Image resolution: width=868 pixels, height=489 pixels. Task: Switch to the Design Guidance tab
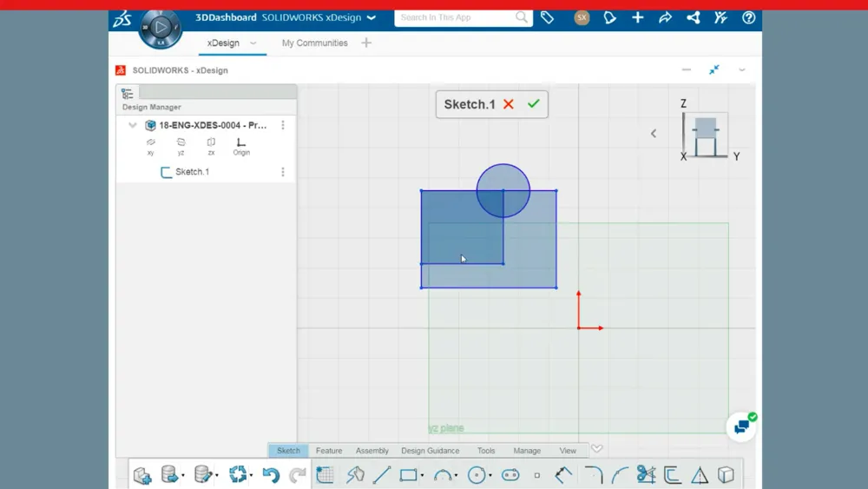[x=431, y=451]
